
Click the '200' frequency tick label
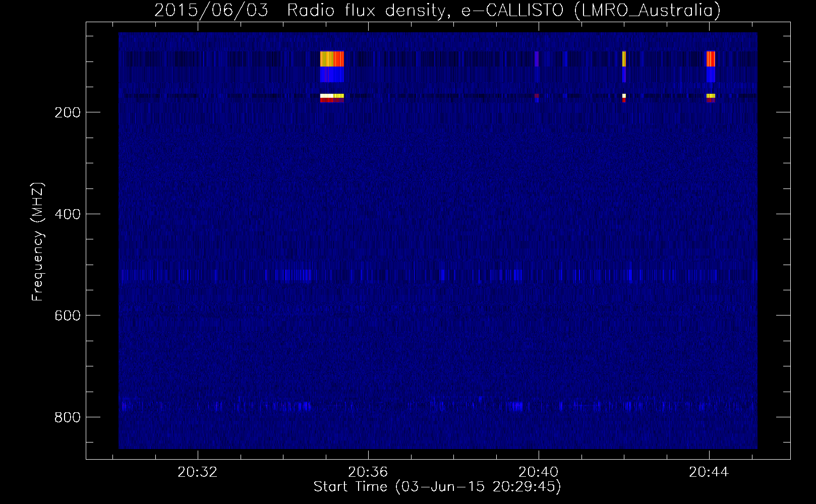(x=67, y=112)
